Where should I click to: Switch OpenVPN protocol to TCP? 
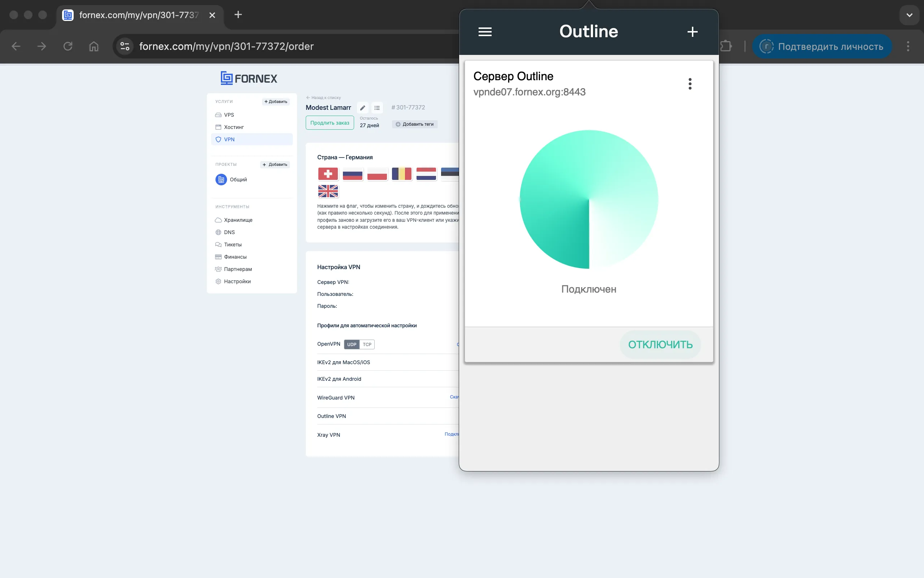[x=367, y=344]
